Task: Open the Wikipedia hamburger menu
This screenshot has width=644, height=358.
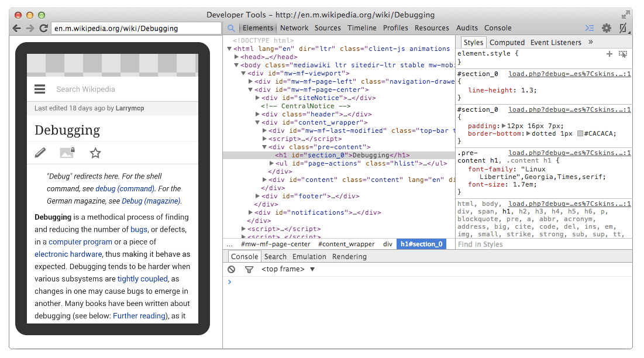Action: [40, 89]
